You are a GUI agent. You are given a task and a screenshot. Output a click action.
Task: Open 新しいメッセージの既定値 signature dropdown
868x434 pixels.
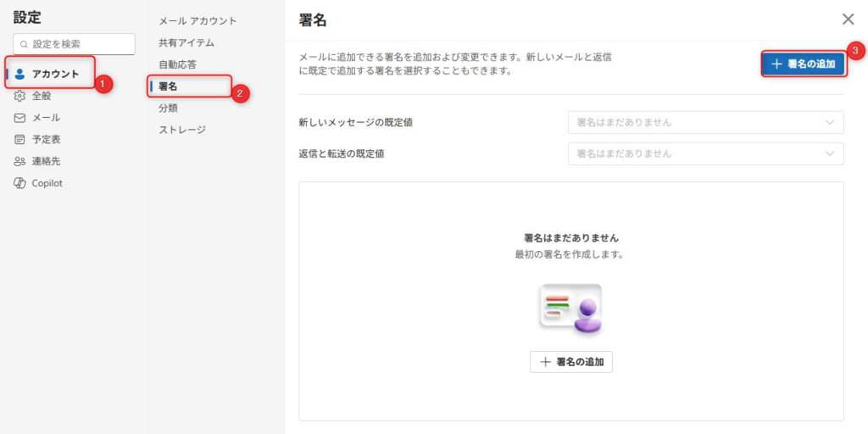705,122
